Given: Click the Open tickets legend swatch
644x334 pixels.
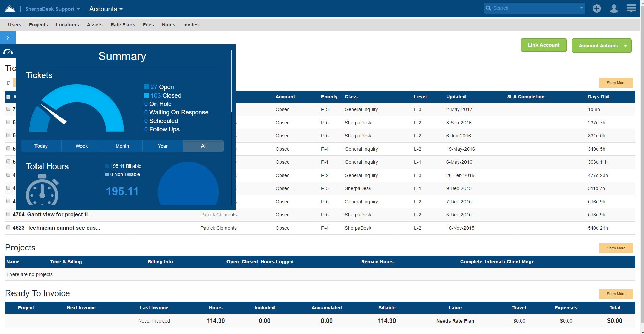Looking at the screenshot, I should point(147,87).
